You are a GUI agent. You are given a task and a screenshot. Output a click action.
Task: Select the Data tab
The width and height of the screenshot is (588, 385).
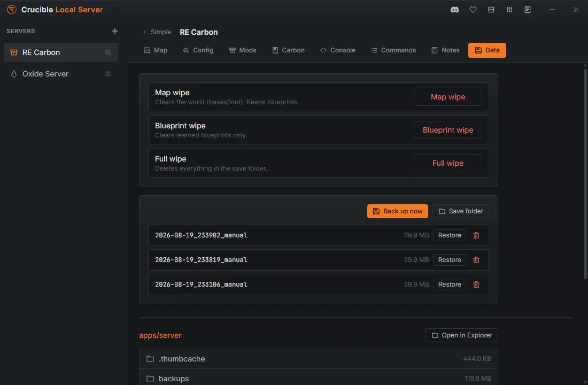pyautogui.click(x=487, y=50)
